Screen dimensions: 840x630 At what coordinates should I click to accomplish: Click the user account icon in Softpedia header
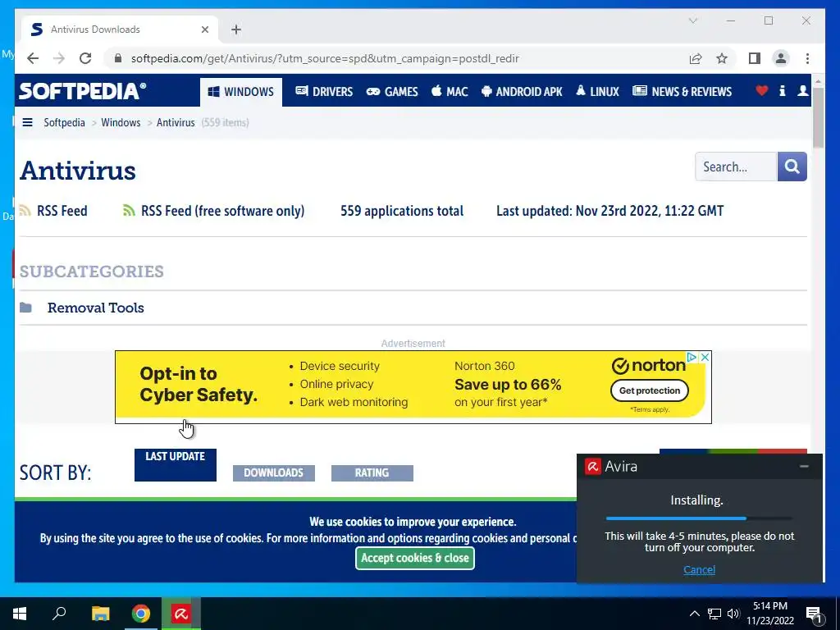pyautogui.click(x=802, y=90)
